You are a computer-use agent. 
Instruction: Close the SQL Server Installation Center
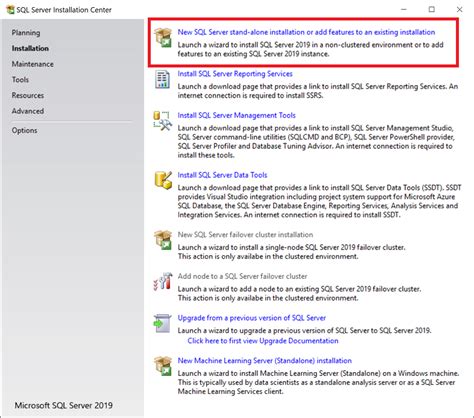(x=460, y=9)
